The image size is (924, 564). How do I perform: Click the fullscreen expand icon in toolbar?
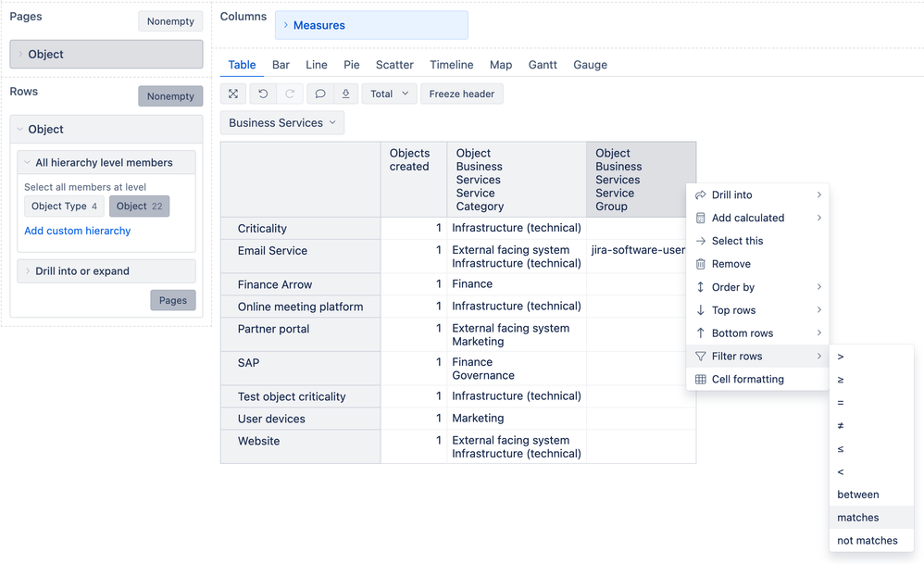(x=232, y=94)
